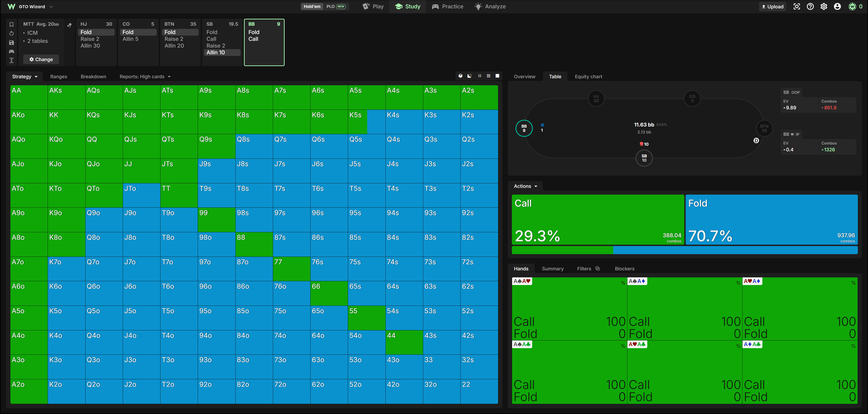Open the Overview tab

(524, 76)
